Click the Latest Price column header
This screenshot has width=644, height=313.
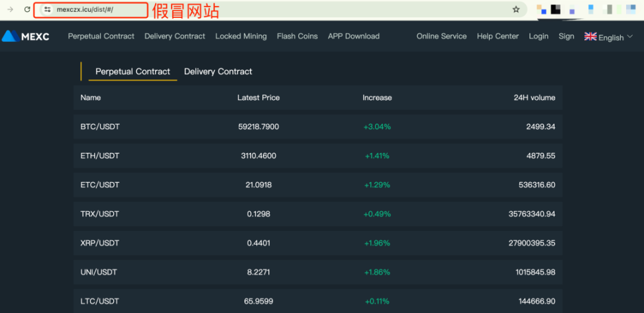258,98
